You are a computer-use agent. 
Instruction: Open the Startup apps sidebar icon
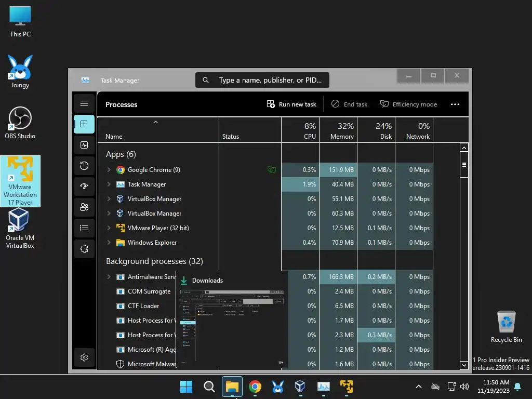click(x=84, y=187)
